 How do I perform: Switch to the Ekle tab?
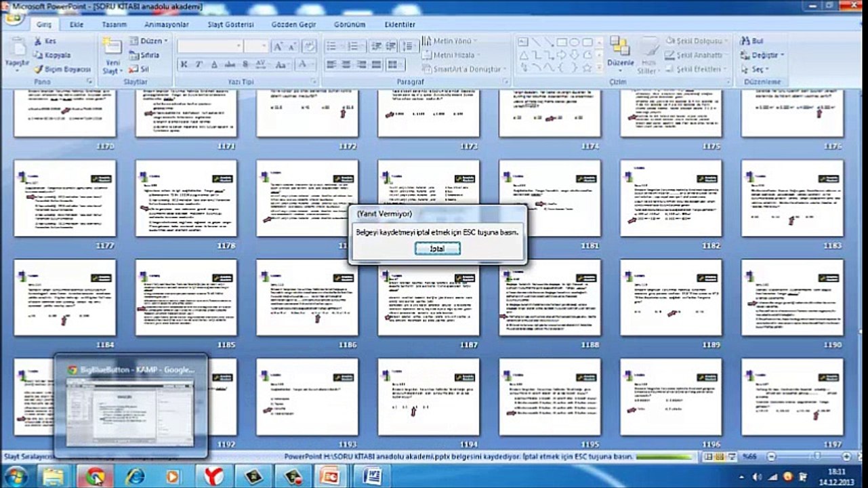pyautogui.click(x=77, y=24)
